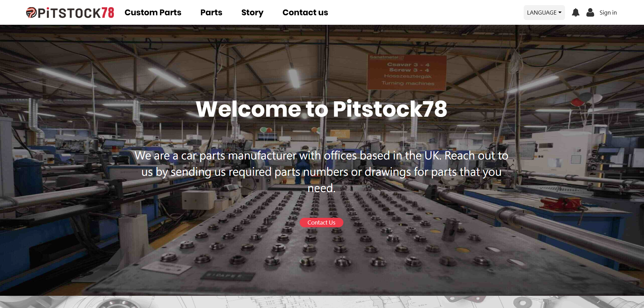644x308 pixels.
Task: Click the PITSTOCK logo wordmark
Action: click(x=69, y=13)
